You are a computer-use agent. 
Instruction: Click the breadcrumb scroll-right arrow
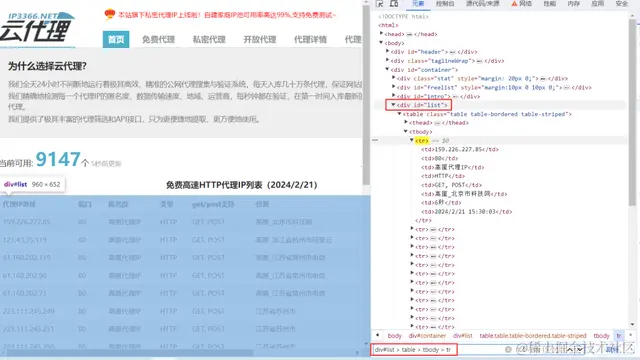(x=631, y=336)
